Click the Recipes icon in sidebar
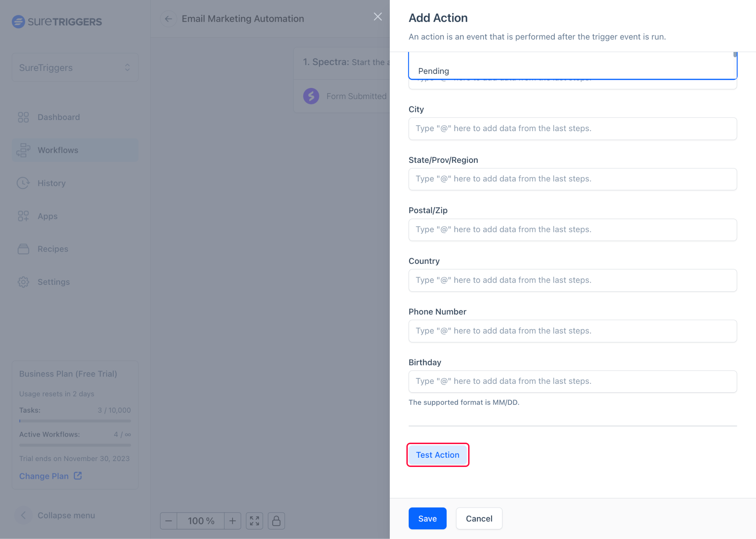The height and width of the screenshot is (539, 756). point(23,249)
